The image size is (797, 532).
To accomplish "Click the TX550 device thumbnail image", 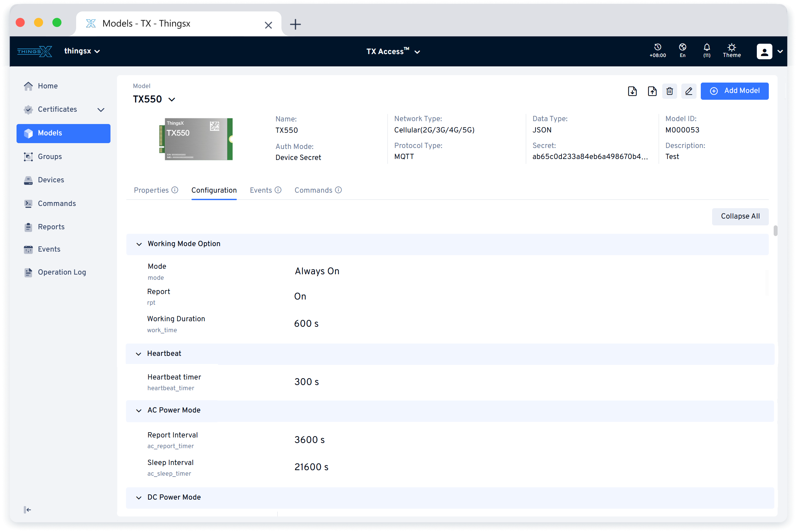I will coord(196,139).
